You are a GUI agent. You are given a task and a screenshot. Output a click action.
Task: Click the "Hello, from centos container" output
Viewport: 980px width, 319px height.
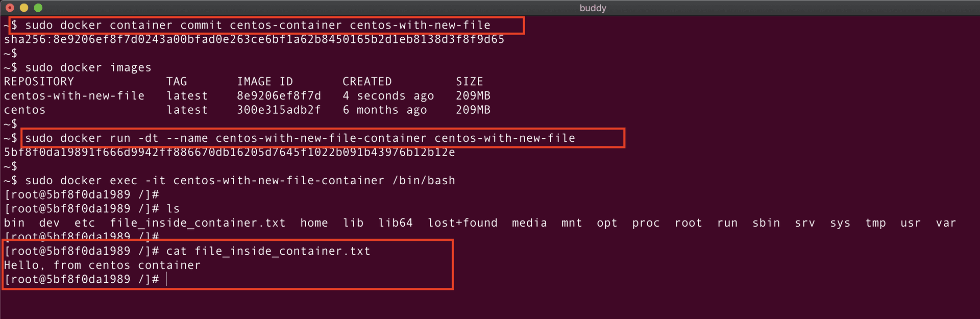click(102, 265)
